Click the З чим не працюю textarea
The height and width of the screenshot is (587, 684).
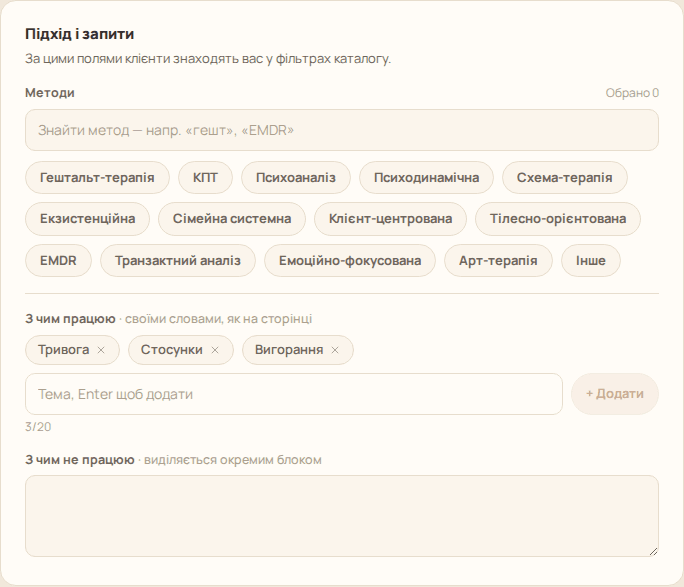[342, 516]
